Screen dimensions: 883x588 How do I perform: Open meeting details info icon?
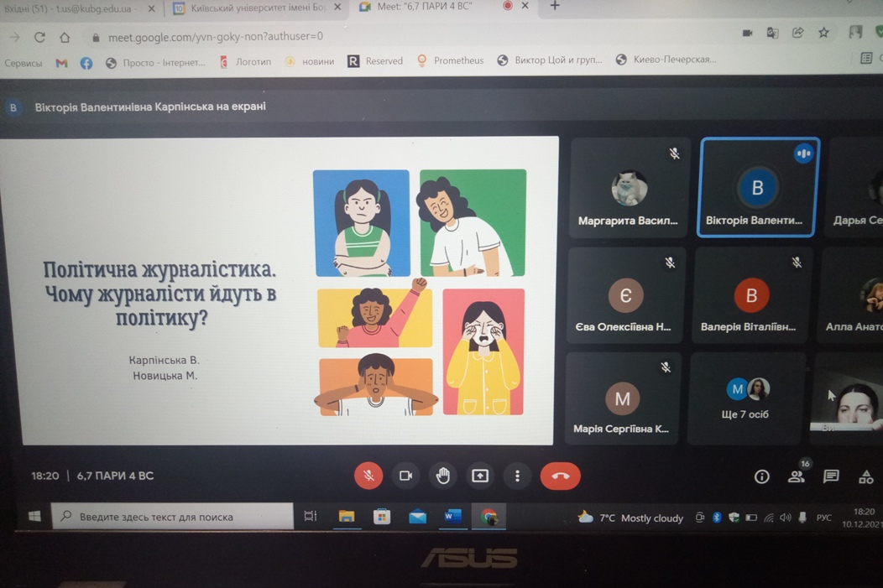coord(761,476)
